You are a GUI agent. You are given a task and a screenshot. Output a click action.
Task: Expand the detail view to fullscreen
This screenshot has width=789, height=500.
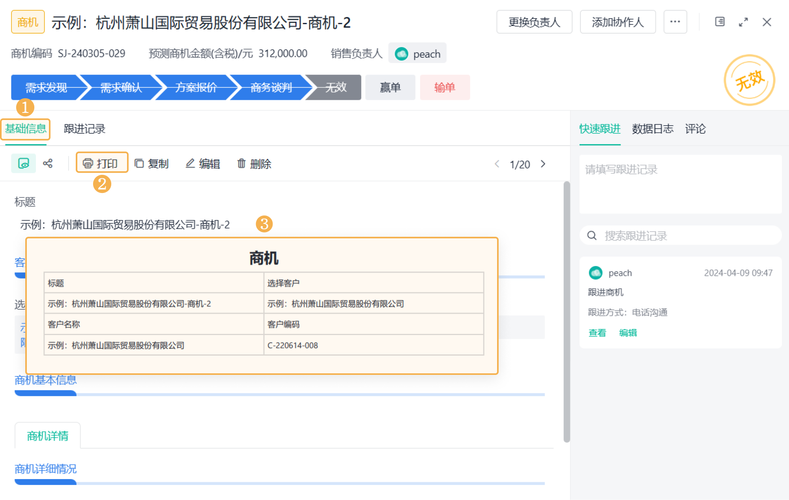pos(743,22)
